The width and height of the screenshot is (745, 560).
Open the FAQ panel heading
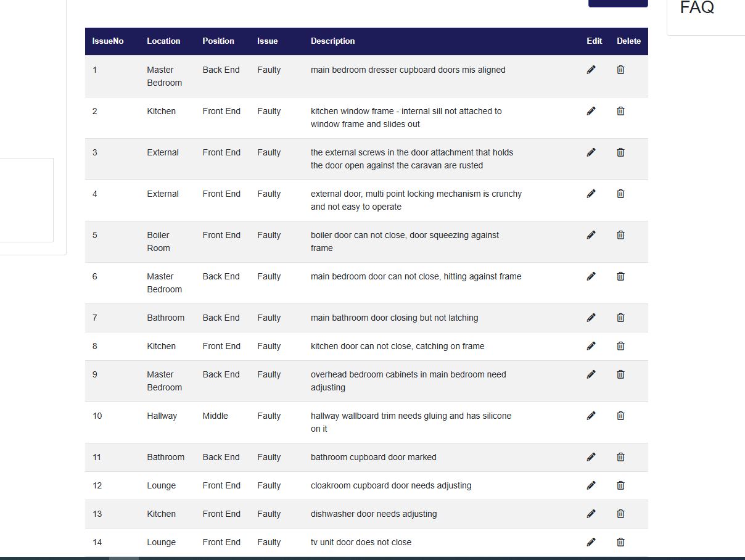coord(697,8)
